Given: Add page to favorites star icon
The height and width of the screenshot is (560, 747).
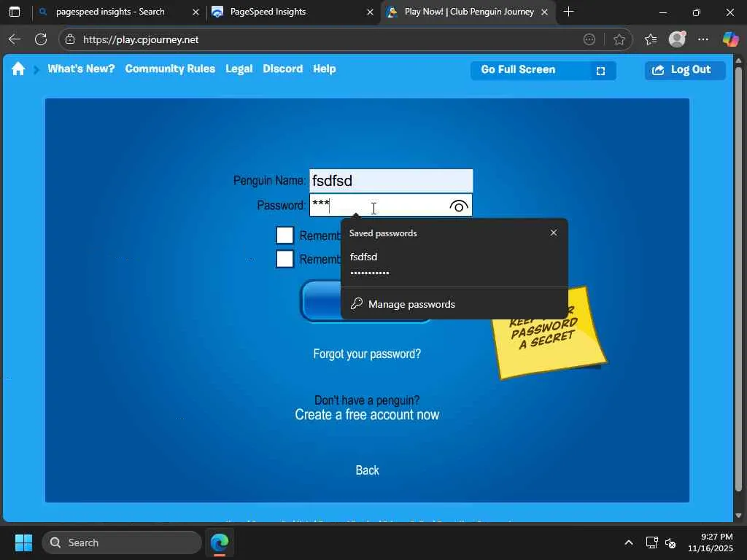Looking at the screenshot, I should point(619,39).
